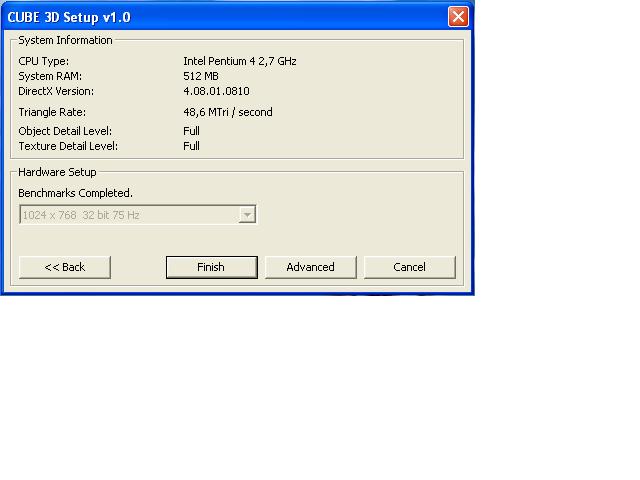Close the CUBE 3D Setup window

(x=458, y=17)
